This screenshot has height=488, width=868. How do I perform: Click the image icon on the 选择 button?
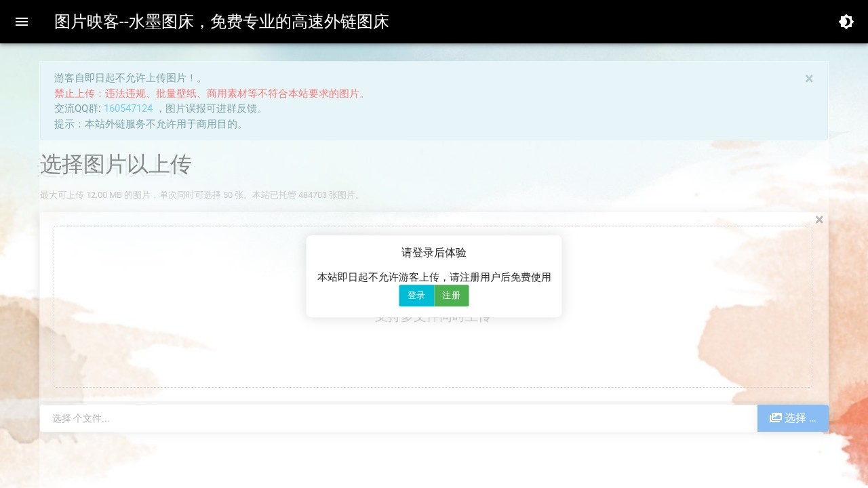click(x=775, y=418)
